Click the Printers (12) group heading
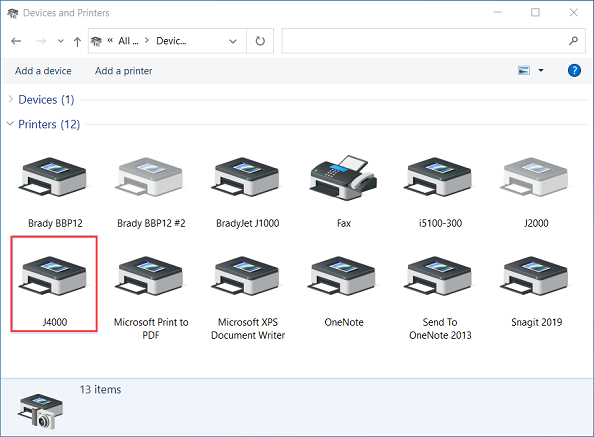 pyautogui.click(x=49, y=124)
